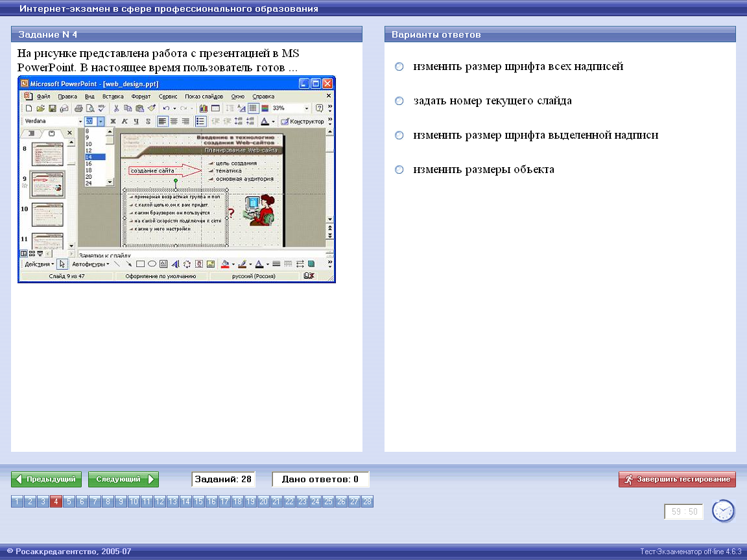Open the Показ слайдов menu
The height and width of the screenshot is (560, 747).
pyautogui.click(x=204, y=96)
